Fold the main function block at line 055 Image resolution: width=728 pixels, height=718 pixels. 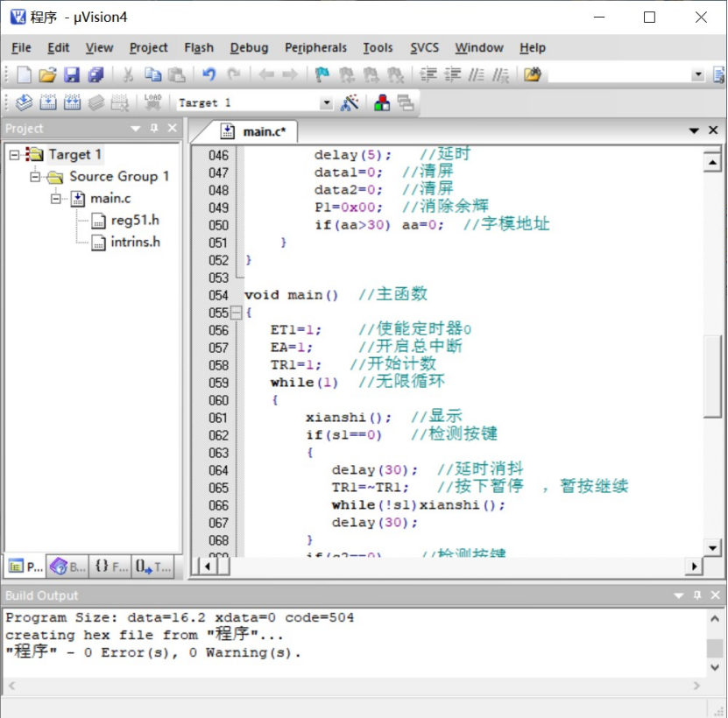(x=237, y=313)
